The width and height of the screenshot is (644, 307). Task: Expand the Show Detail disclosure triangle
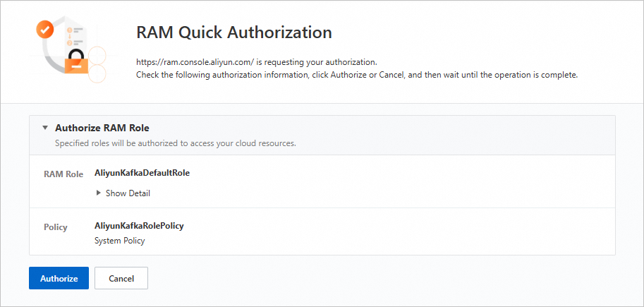pyautogui.click(x=98, y=193)
